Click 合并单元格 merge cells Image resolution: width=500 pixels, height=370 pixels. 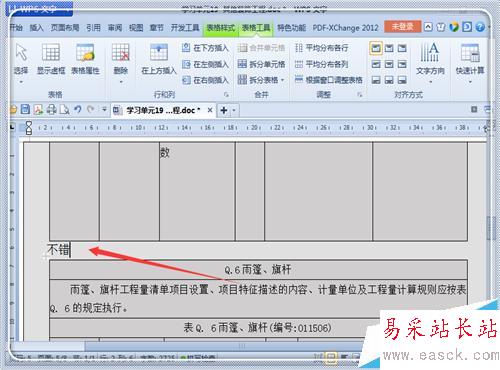261,48
